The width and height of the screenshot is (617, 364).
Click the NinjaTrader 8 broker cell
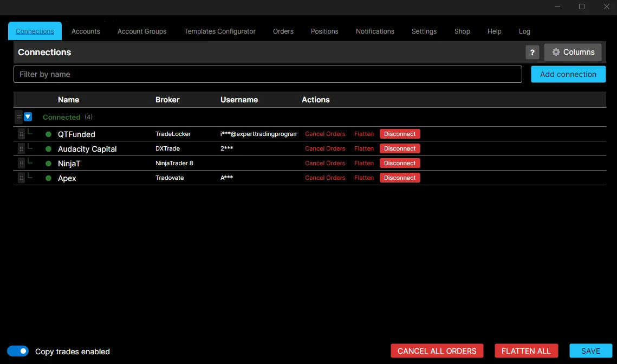click(174, 163)
